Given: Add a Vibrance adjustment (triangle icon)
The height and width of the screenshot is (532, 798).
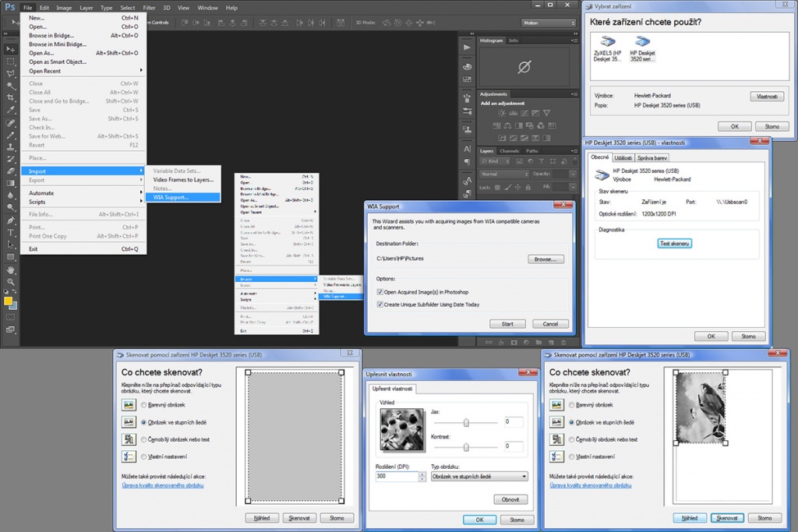Looking at the screenshot, I should pos(546,113).
